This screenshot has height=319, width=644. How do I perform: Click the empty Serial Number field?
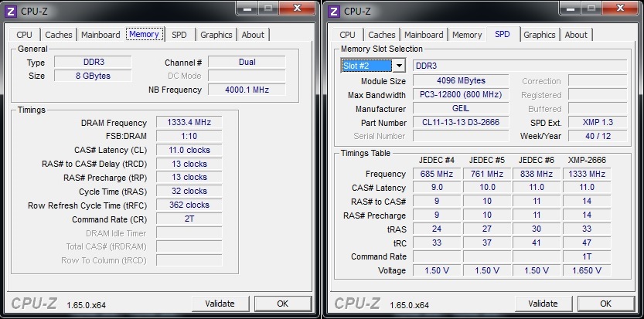tap(461, 135)
